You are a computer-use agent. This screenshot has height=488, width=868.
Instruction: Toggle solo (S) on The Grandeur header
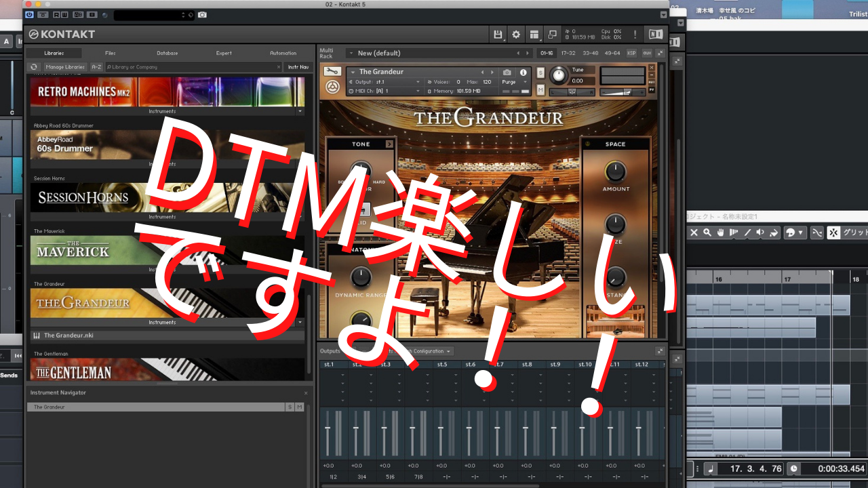click(540, 73)
